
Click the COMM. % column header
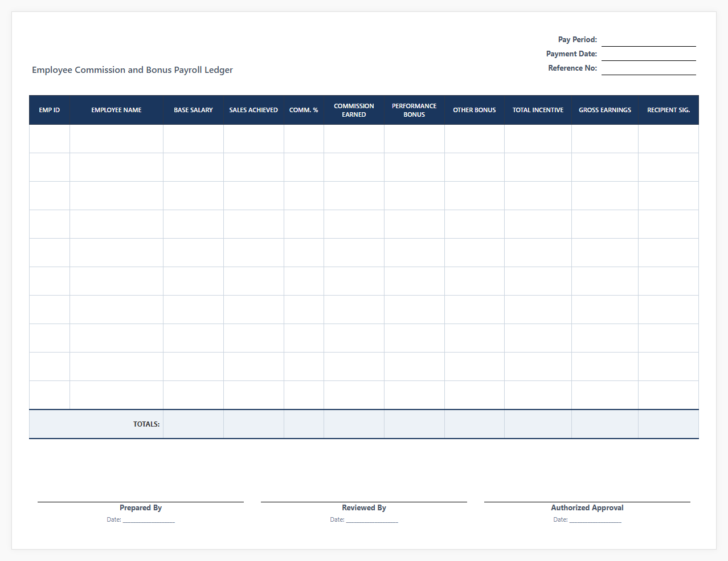[x=304, y=110]
